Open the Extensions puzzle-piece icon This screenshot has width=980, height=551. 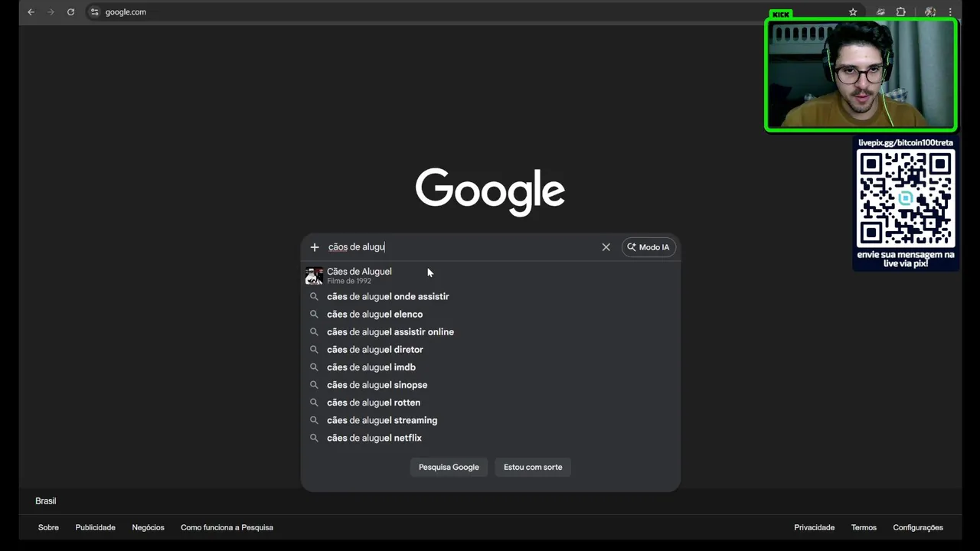[x=901, y=12]
